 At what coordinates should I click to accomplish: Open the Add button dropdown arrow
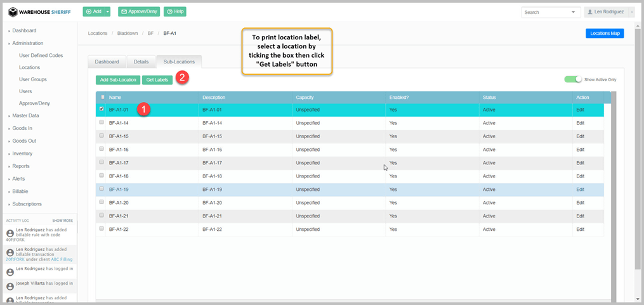pyautogui.click(x=108, y=11)
